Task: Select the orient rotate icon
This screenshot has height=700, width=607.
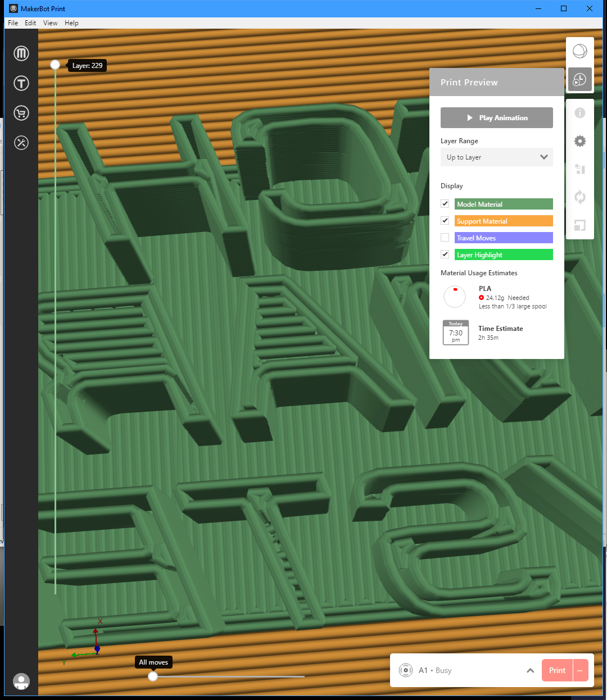Action: pos(580,197)
